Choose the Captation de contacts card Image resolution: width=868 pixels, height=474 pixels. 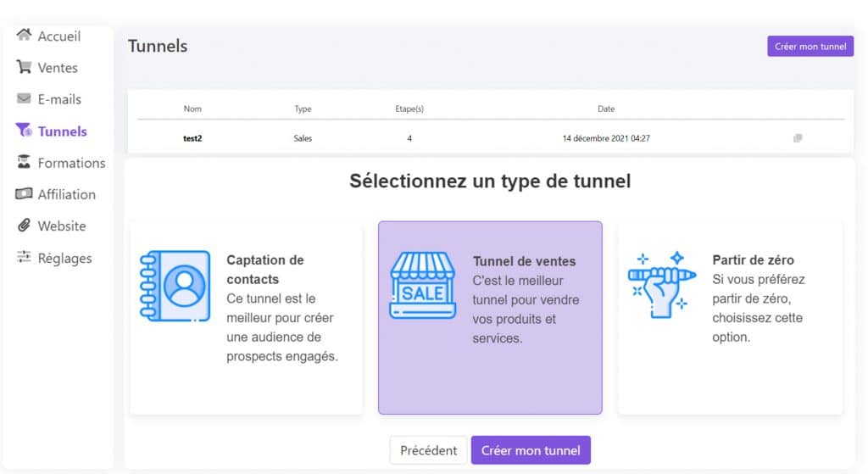click(247, 318)
